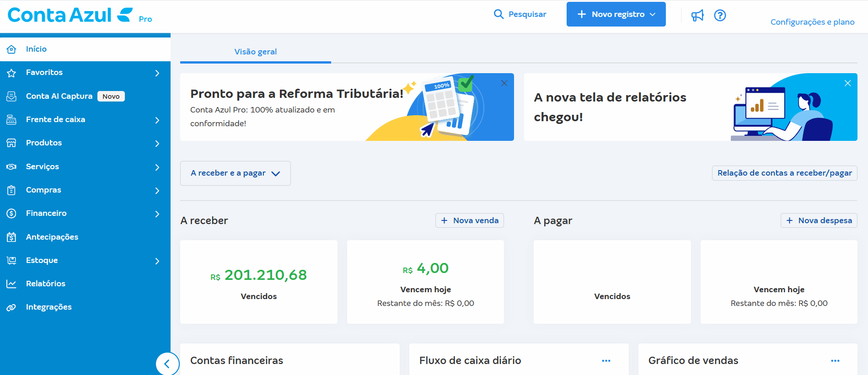The image size is (868, 375).
Task: Click the Nova venda button
Action: pyautogui.click(x=470, y=220)
